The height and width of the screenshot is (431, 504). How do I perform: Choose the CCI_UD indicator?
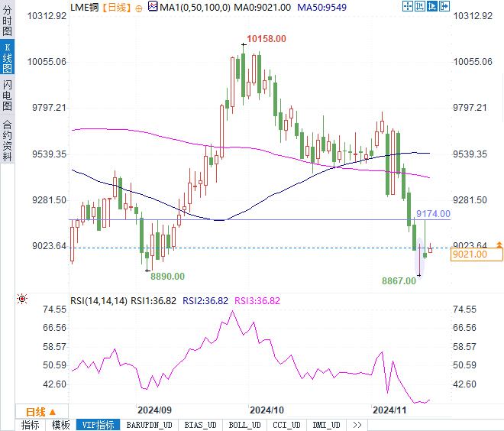click(x=286, y=425)
